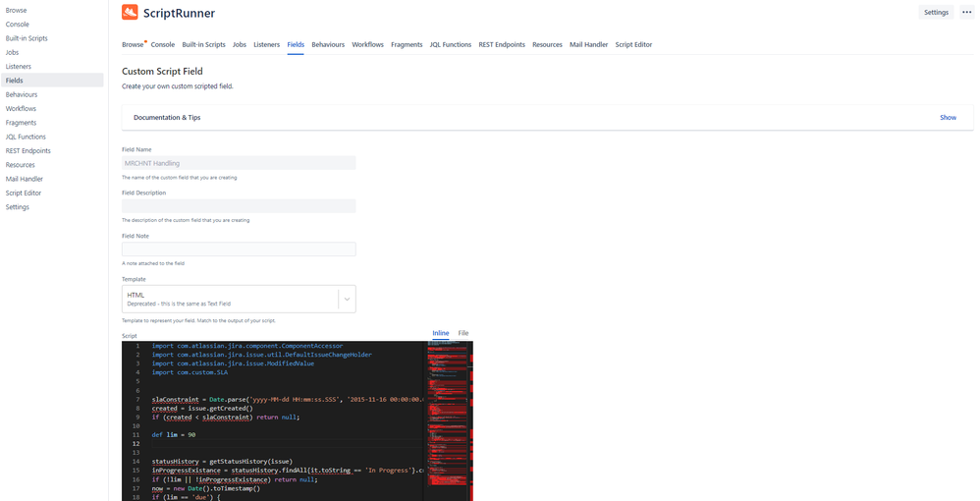Open Script Editor in the left sidebar
Viewport: 980px width, 501px height.
tap(24, 194)
